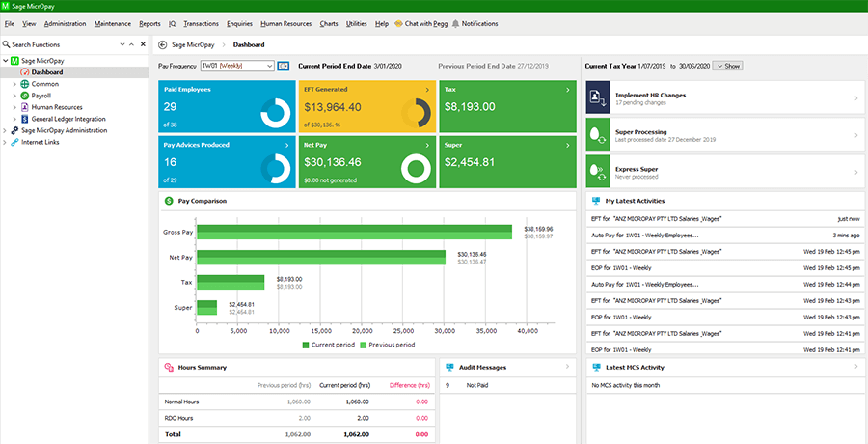Click the Latest MCS Activity chevron
868x444 pixels.
click(x=855, y=367)
